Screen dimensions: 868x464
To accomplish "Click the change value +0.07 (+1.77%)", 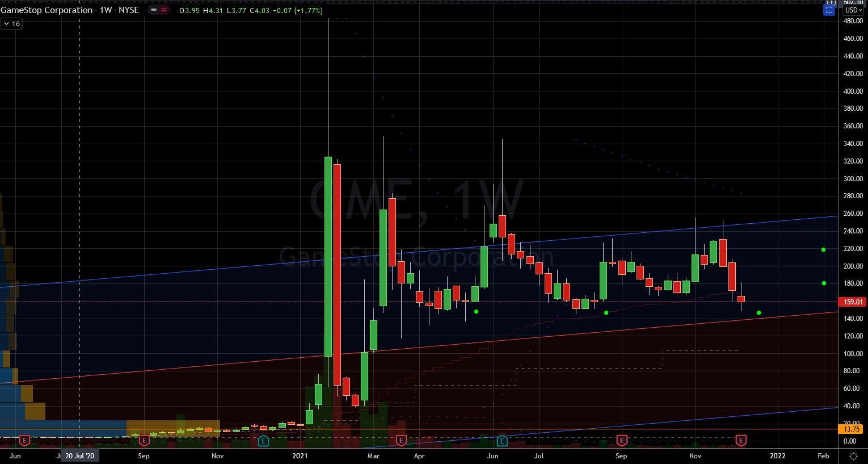I will (298, 11).
